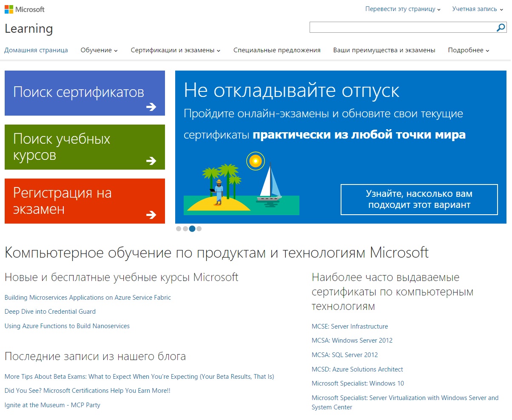Click the arrow on Поиск учебных курсов tile
Image resolution: width=512 pixels, height=420 pixels.
[x=151, y=161]
